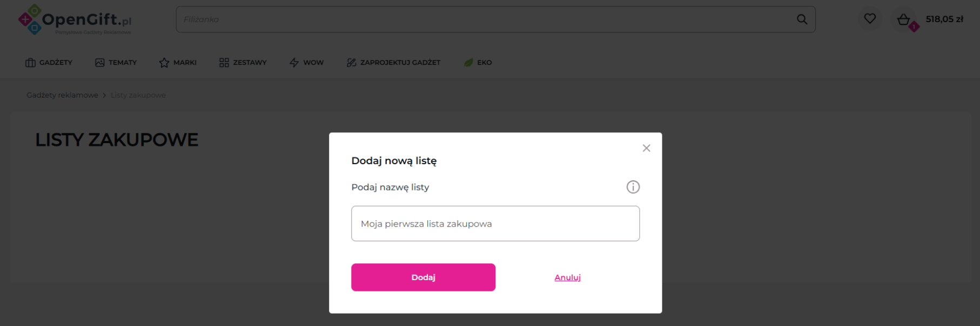Open the wishlist heart icon
This screenshot has height=326, width=980.
click(x=869, y=19)
